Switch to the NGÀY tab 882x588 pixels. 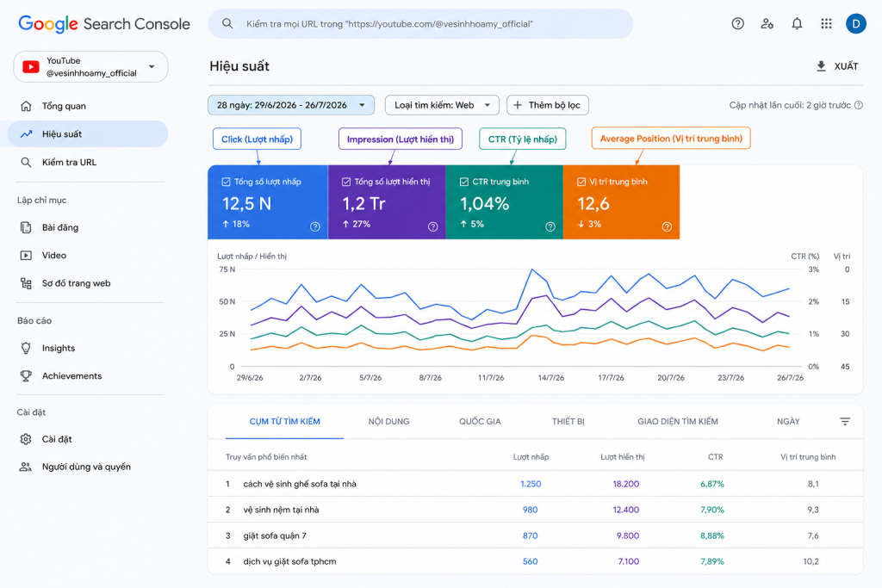pyautogui.click(x=788, y=421)
